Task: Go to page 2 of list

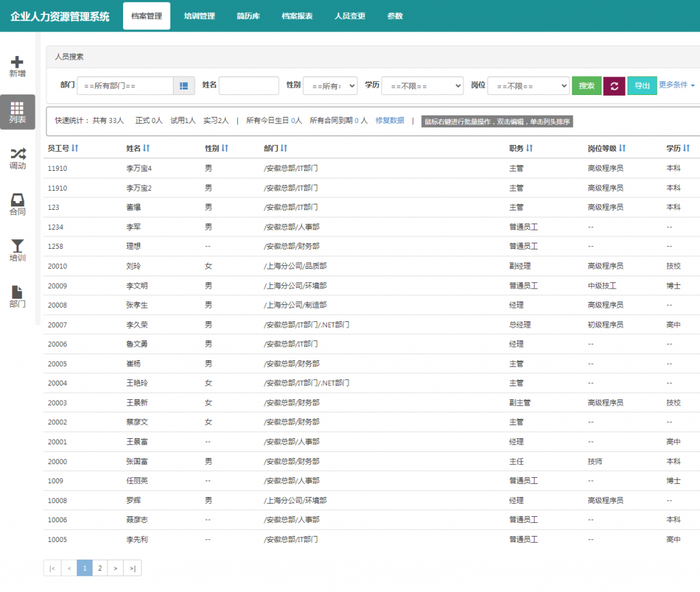Action: point(100,568)
